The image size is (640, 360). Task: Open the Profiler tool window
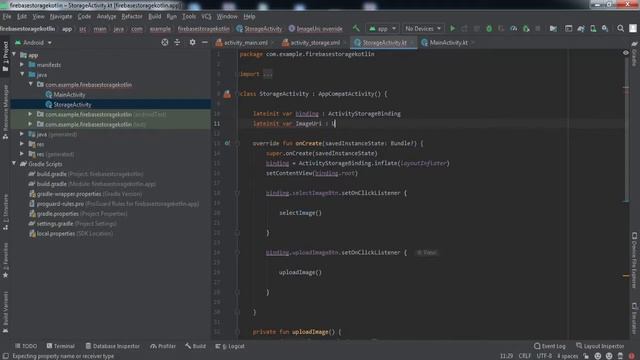pos(163,346)
